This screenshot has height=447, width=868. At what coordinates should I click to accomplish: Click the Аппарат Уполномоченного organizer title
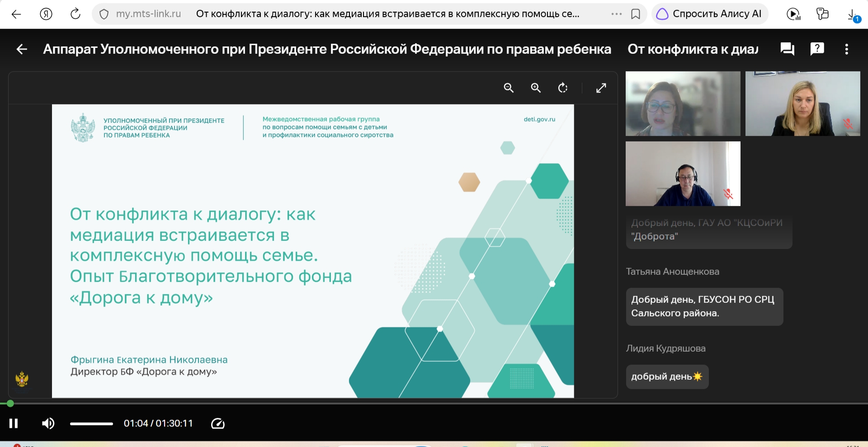click(x=327, y=49)
